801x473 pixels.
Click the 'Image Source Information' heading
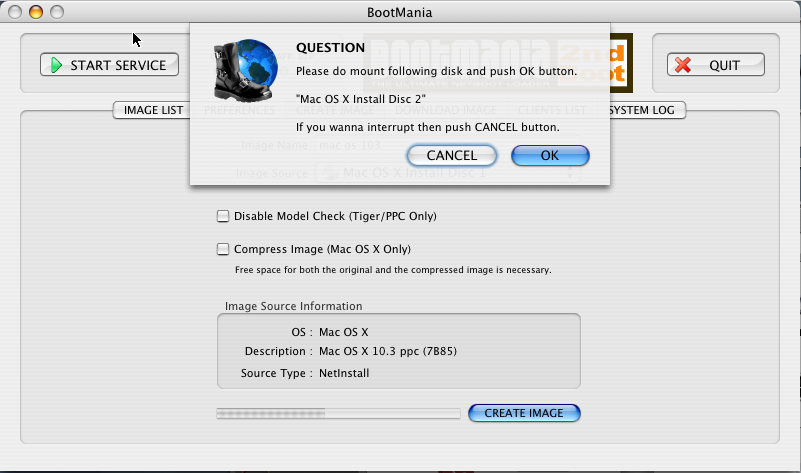coord(294,306)
